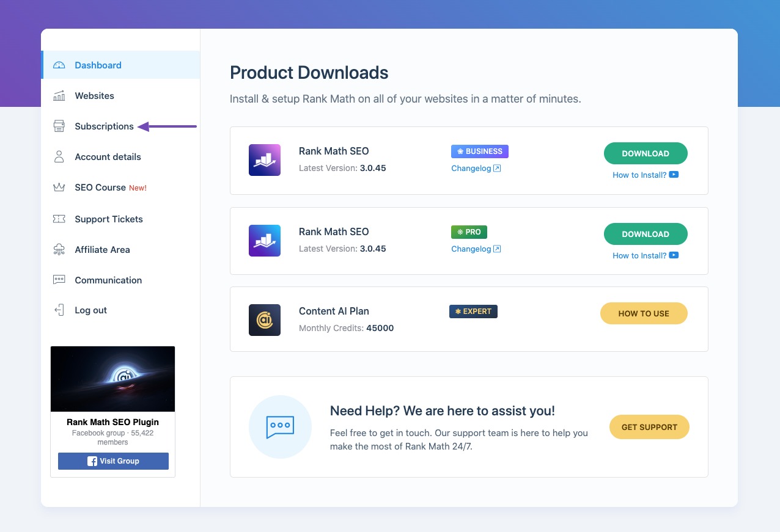Click the Communication chat bubble icon

[59, 280]
